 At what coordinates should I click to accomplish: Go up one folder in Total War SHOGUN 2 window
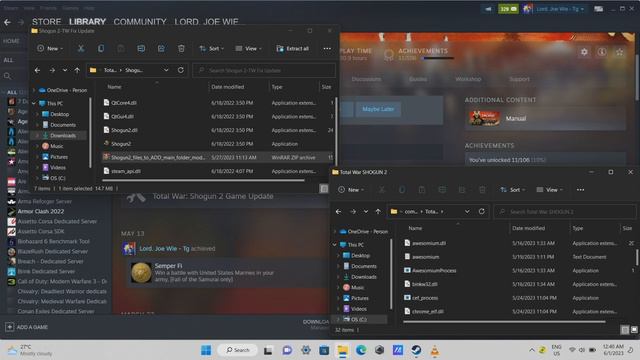point(378,211)
